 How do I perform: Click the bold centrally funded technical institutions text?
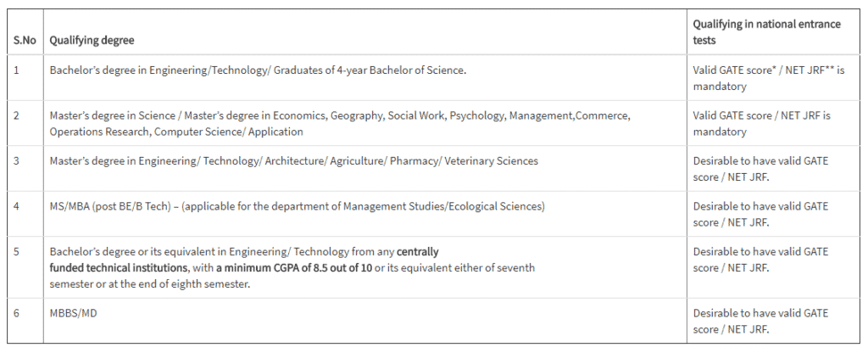pos(244,260)
